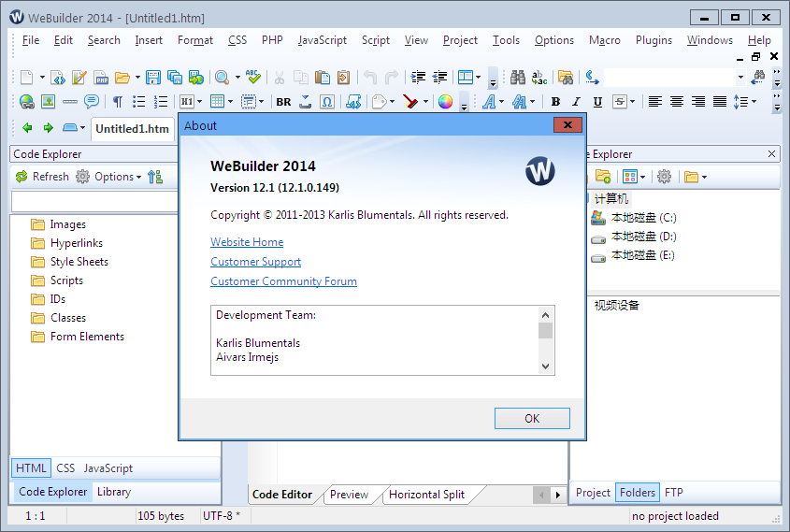
Task: Open special characters Omega icon
Action: [x=327, y=102]
